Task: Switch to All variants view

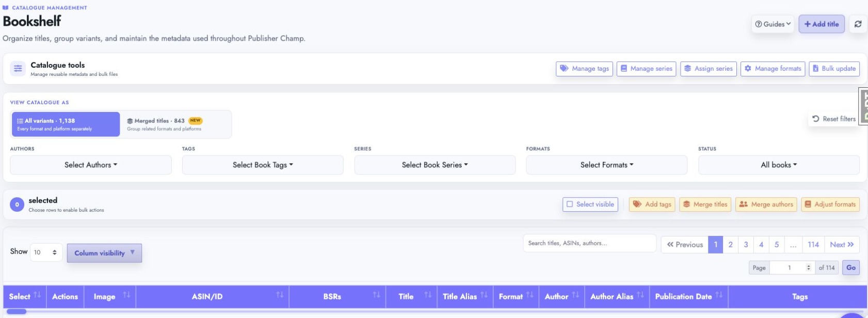Action: (x=66, y=124)
